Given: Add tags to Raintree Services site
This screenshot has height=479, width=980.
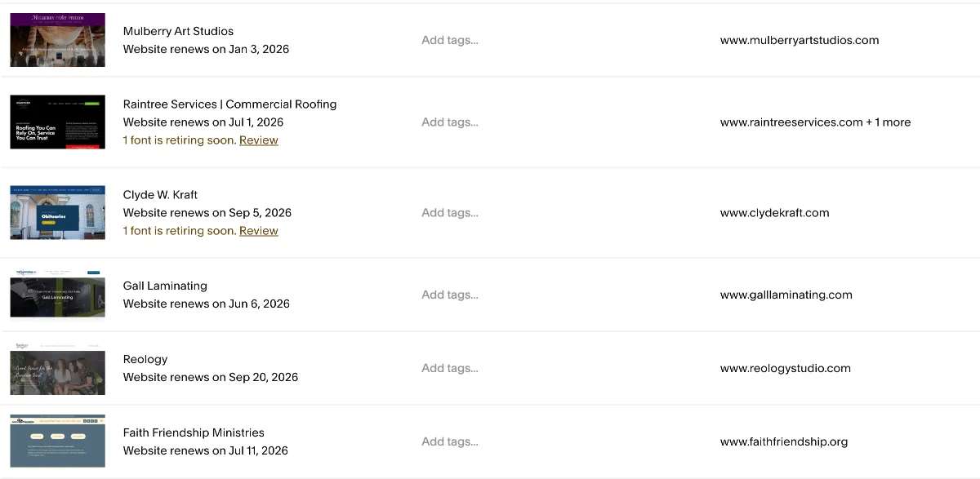Looking at the screenshot, I should pyautogui.click(x=450, y=122).
